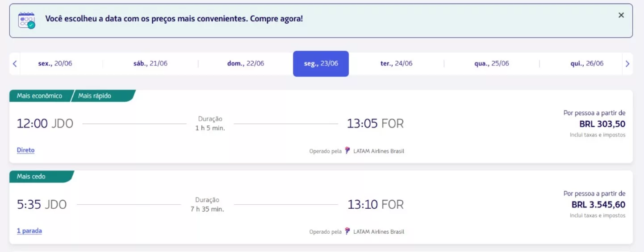Dismiss the best-price notification banner
The width and height of the screenshot is (644, 252).
(x=621, y=16)
